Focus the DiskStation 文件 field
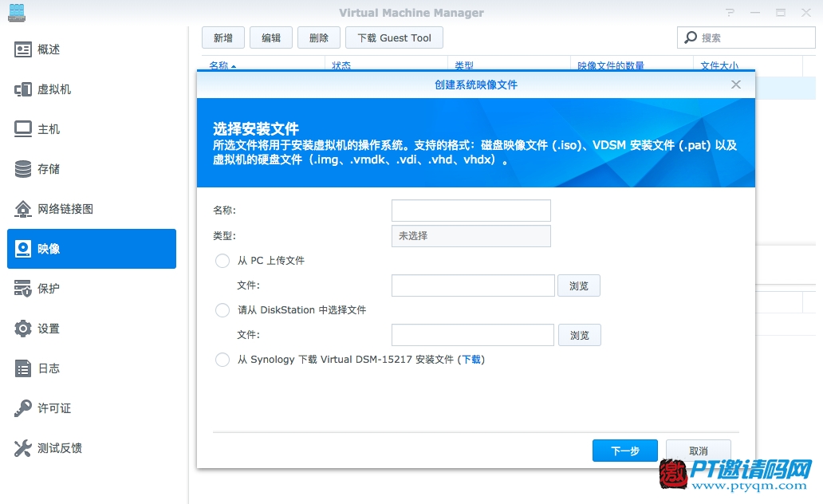 tap(472, 335)
